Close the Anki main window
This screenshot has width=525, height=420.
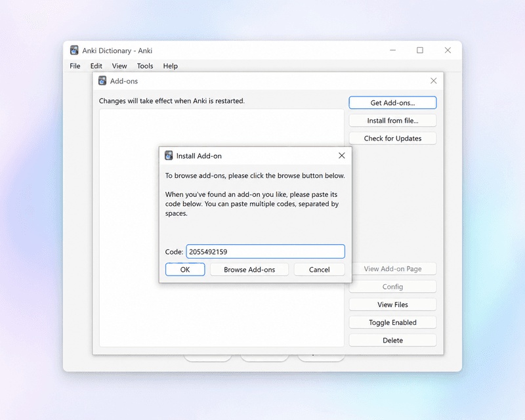click(x=448, y=51)
